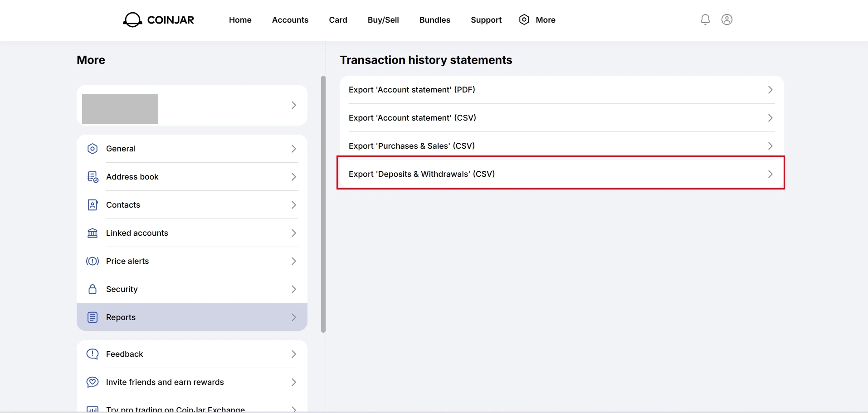Expand the Linked accounts row chevron

pos(294,233)
